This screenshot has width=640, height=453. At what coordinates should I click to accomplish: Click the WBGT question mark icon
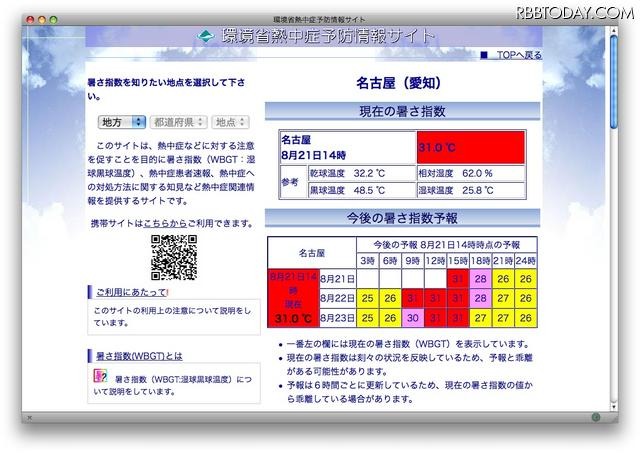pyautogui.click(x=100, y=376)
